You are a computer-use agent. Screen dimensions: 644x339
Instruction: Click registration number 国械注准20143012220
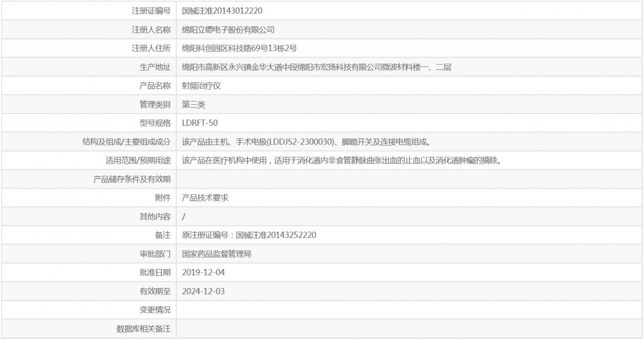click(222, 11)
